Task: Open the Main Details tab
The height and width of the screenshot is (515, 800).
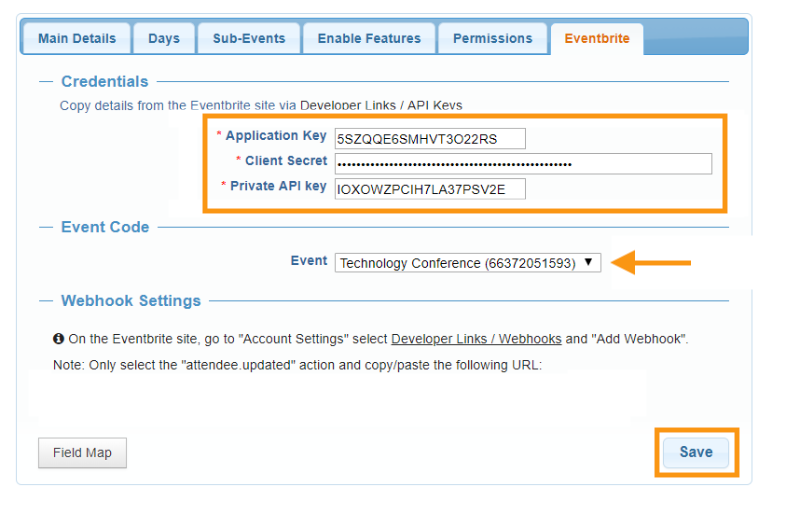Action: tap(77, 39)
